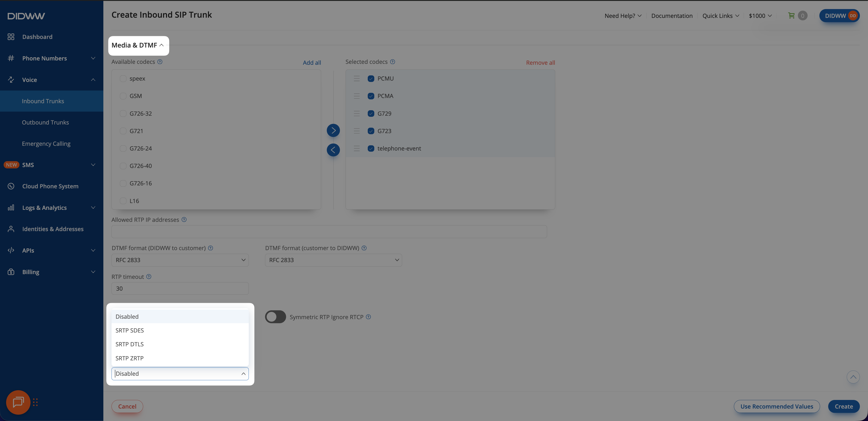868x421 pixels.
Task: Open the $1000 balance dropdown
Action: pyautogui.click(x=760, y=16)
